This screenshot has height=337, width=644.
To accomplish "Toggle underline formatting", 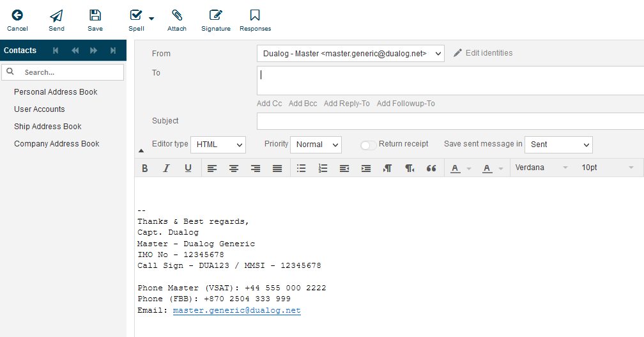I will 188,168.
